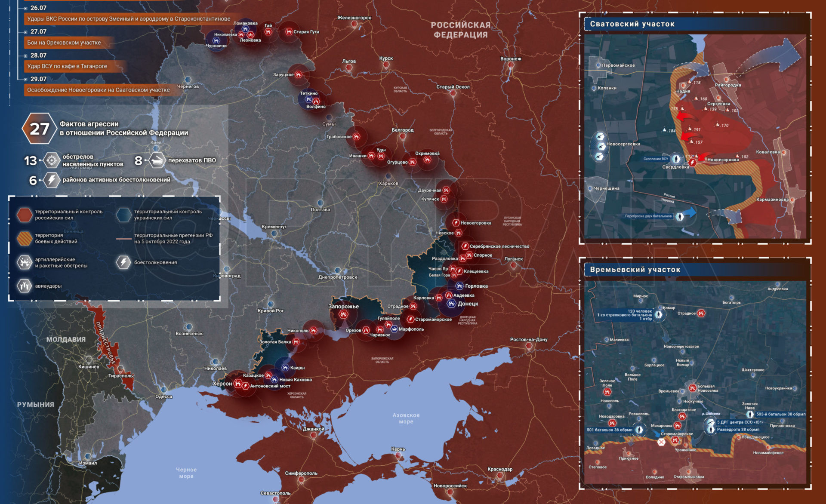
Task: Click the shelling crosshair icon beside 13
Action: (52, 160)
